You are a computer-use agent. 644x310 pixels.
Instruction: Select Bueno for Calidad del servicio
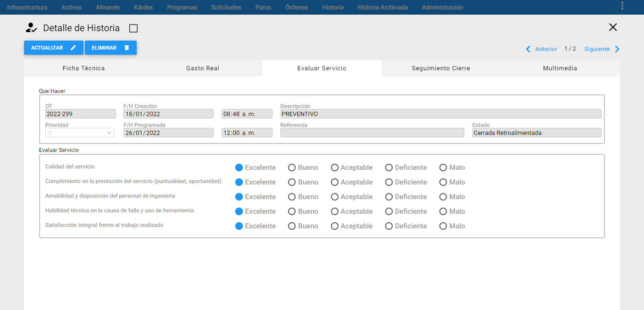(292, 168)
